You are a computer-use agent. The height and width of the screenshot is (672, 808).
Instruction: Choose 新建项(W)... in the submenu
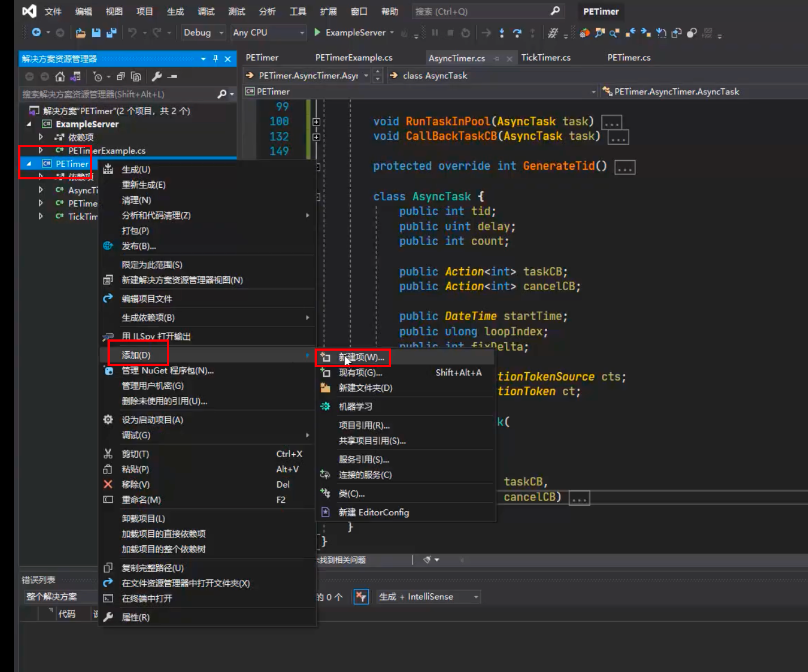tap(405, 357)
